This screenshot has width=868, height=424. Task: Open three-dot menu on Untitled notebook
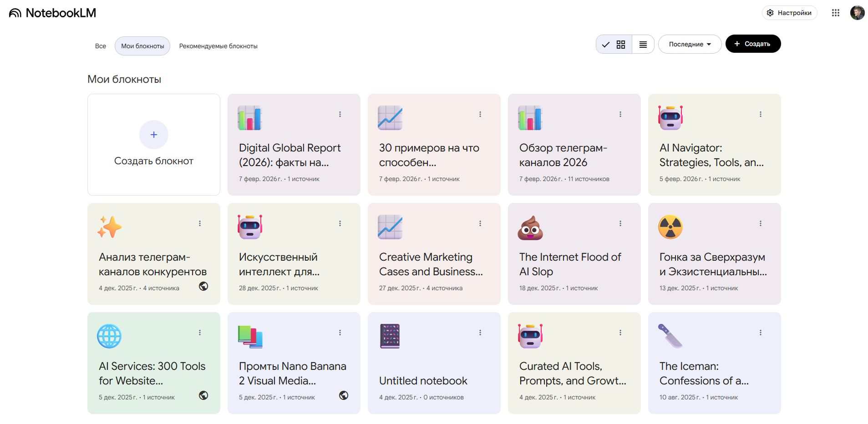pyautogui.click(x=480, y=333)
